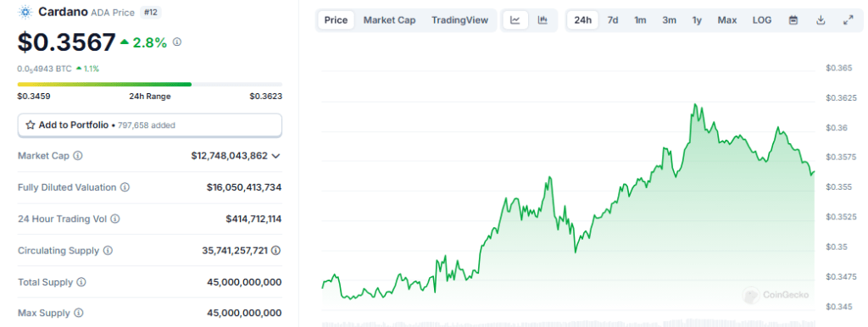This screenshot has width=868, height=327.
Task: Click the Cardano logo icon
Action: click(x=25, y=12)
